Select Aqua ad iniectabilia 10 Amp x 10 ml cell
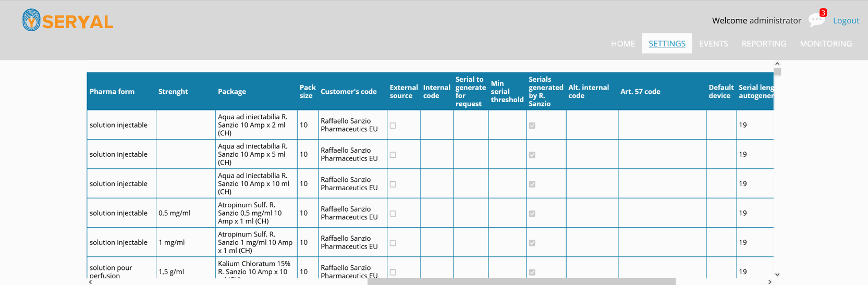Screen dimensions: 868x285 [256, 183]
